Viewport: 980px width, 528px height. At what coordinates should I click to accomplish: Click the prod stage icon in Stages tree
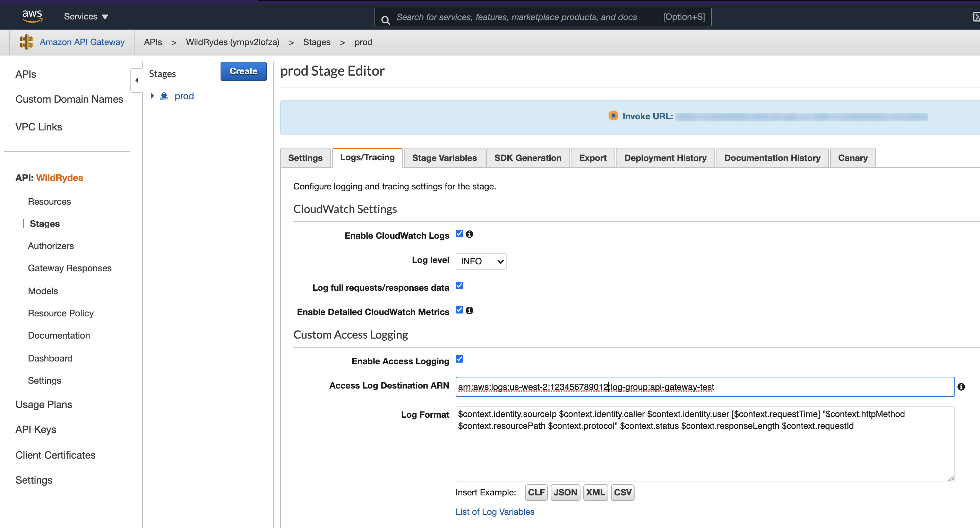(164, 96)
